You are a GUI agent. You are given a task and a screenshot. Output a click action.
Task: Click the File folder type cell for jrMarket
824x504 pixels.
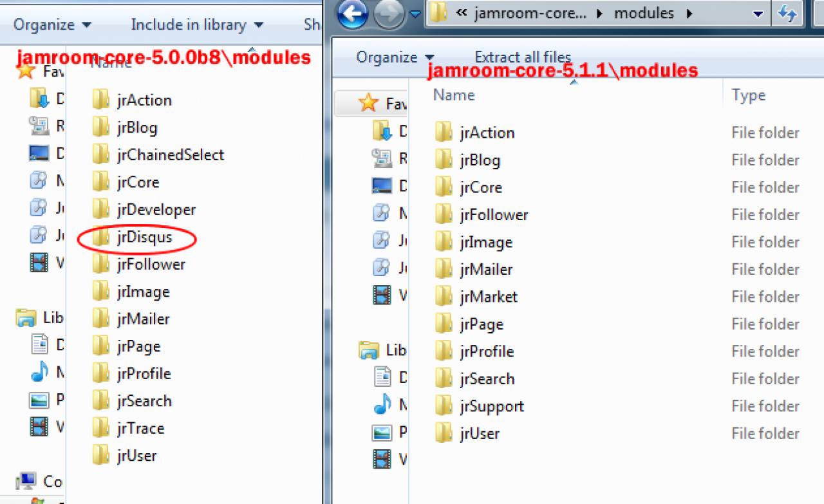pos(765,297)
